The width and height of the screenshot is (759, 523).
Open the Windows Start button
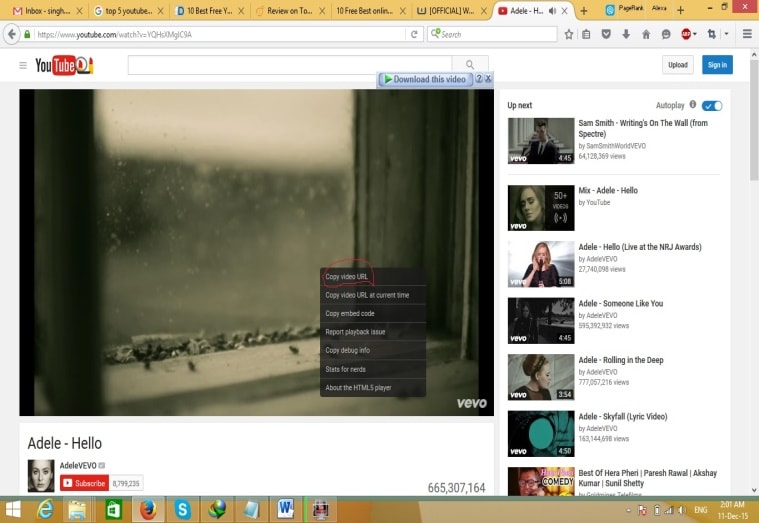[x=13, y=510]
